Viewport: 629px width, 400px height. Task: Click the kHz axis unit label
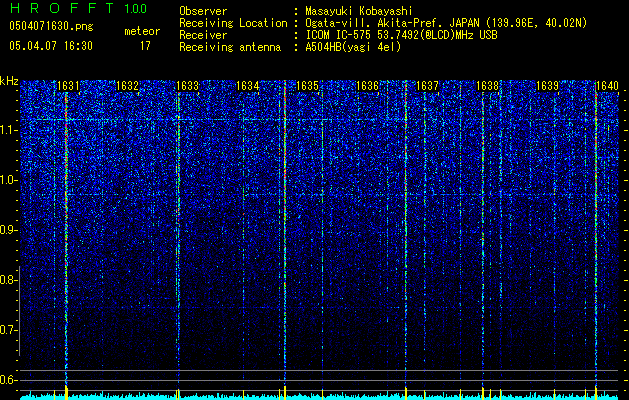pos(9,81)
